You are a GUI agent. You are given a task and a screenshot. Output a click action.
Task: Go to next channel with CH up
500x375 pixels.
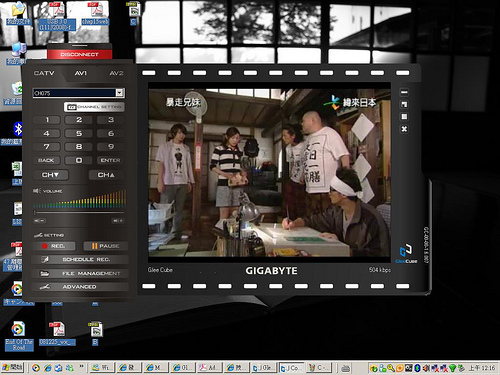click(x=106, y=175)
